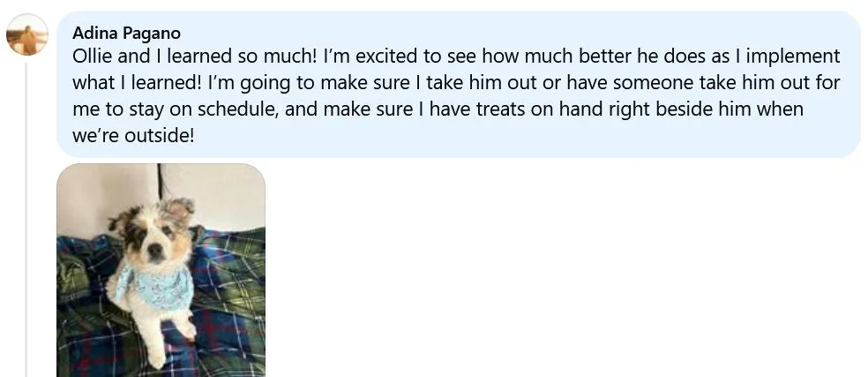Click "implement" at the first line's end

tap(796, 57)
